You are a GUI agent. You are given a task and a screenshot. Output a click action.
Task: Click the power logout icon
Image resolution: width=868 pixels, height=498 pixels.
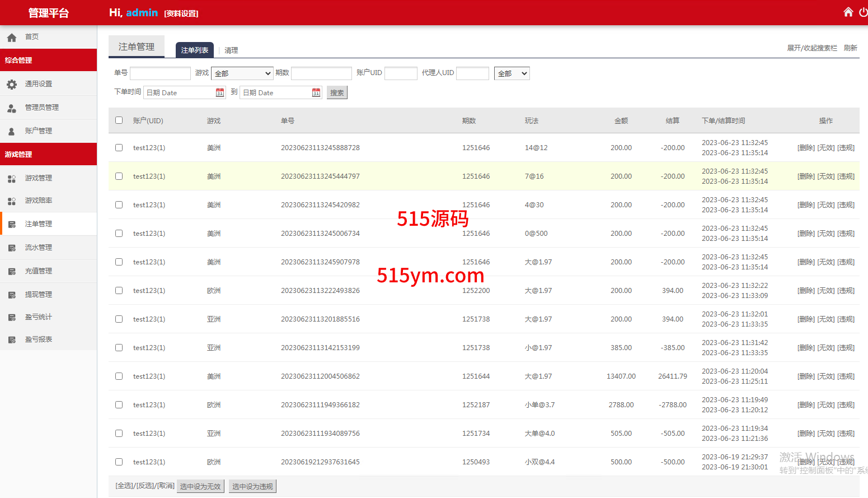863,12
